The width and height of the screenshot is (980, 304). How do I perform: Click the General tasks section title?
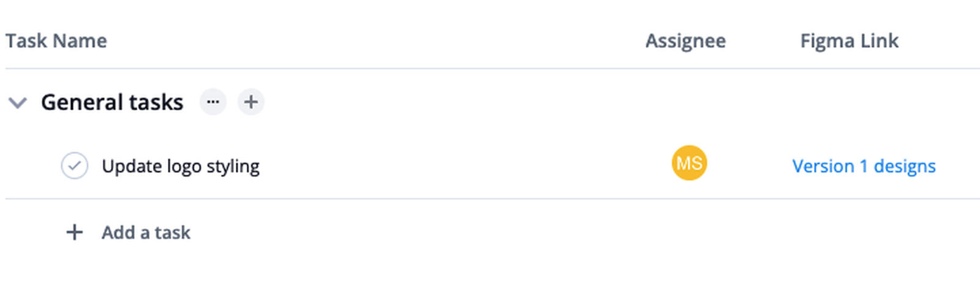(112, 102)
